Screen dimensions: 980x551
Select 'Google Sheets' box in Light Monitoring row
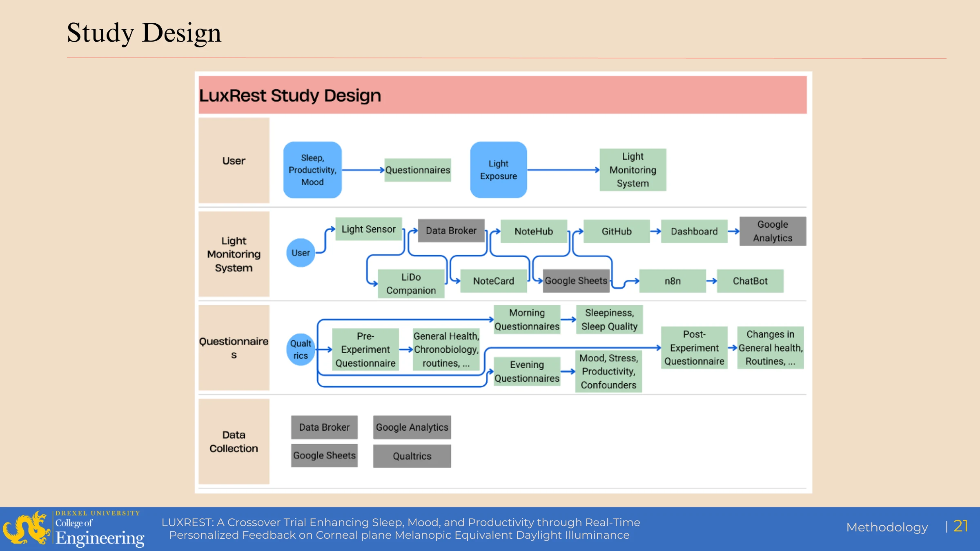pos(576,281)
